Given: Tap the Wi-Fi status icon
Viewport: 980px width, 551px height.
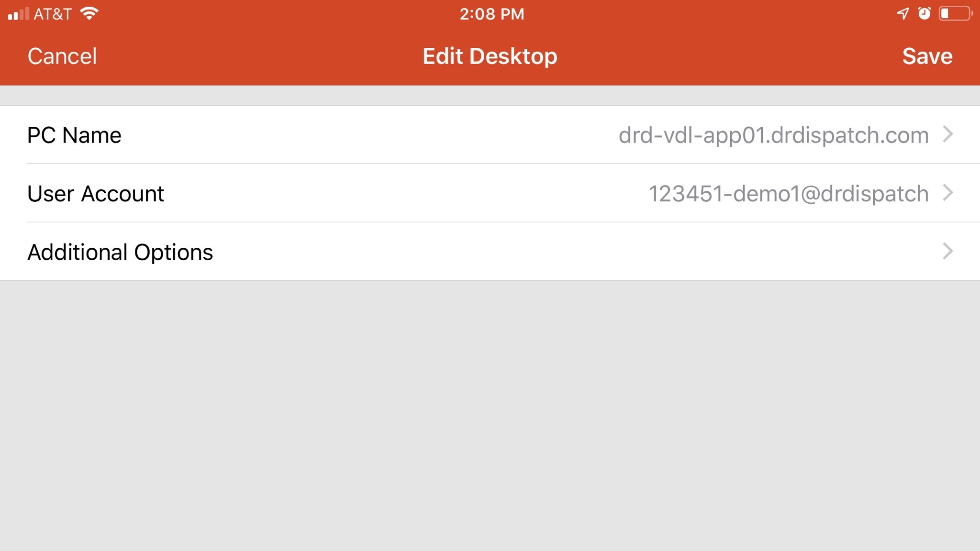Looking at the screenshot, I should 89,13.
